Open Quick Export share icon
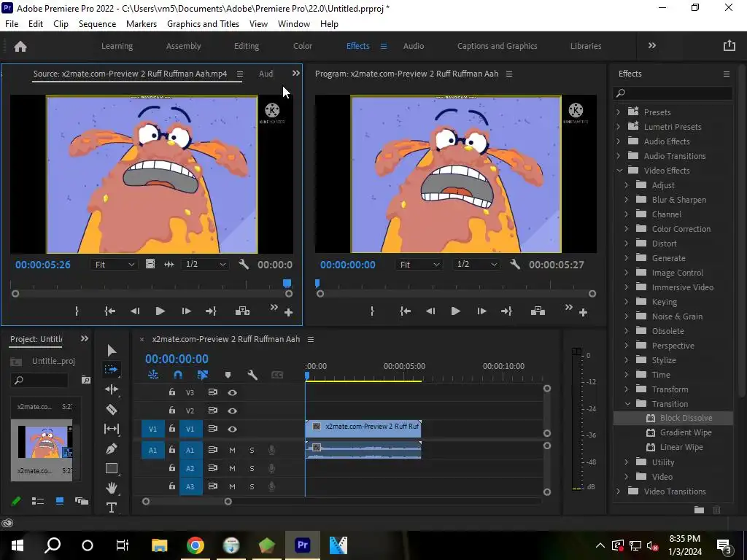The image size is (747, 560). (729, 46)
